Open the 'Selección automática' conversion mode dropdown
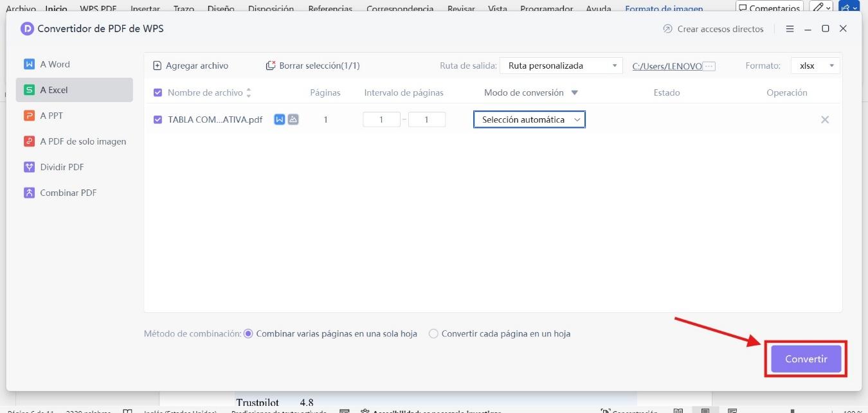Viewport: 868px width, 413px height. [x=529, y=119]
